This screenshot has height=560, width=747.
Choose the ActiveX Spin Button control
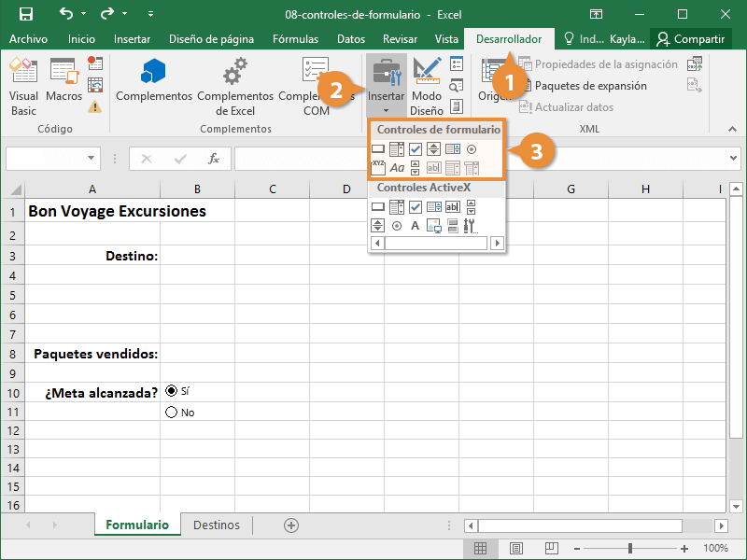pyautogui.click(x=378, y=226)
